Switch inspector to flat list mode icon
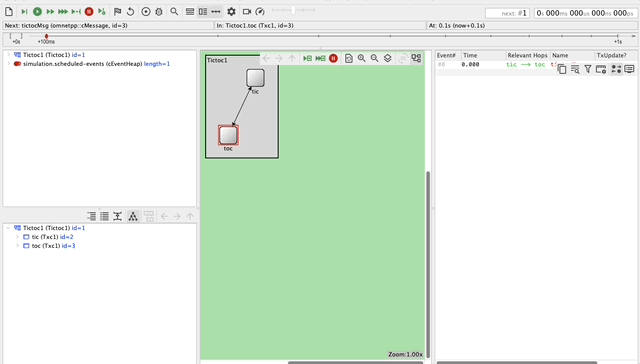This screenshot has width=640, height=364. [x=104, y=216]
